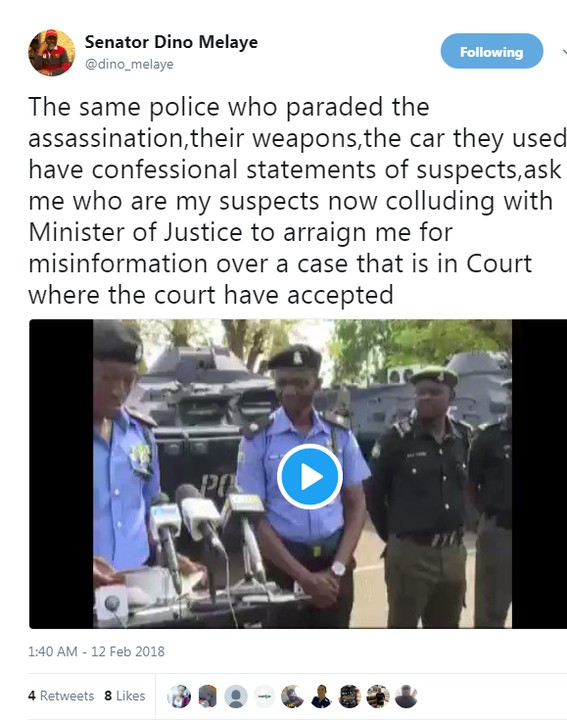Open the default gray silhouette liker avatar
The width and height of the screenshot is (567, 720).
point(236,696)
